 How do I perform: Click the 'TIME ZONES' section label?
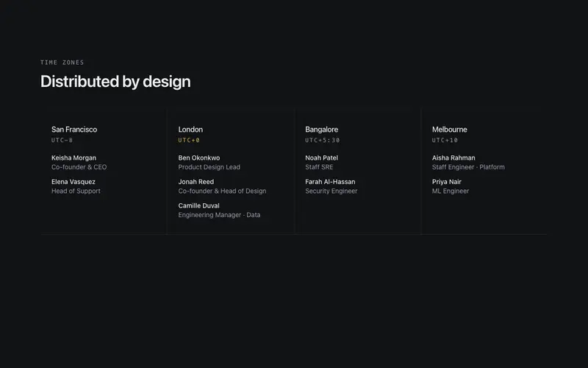coord(62,63)
